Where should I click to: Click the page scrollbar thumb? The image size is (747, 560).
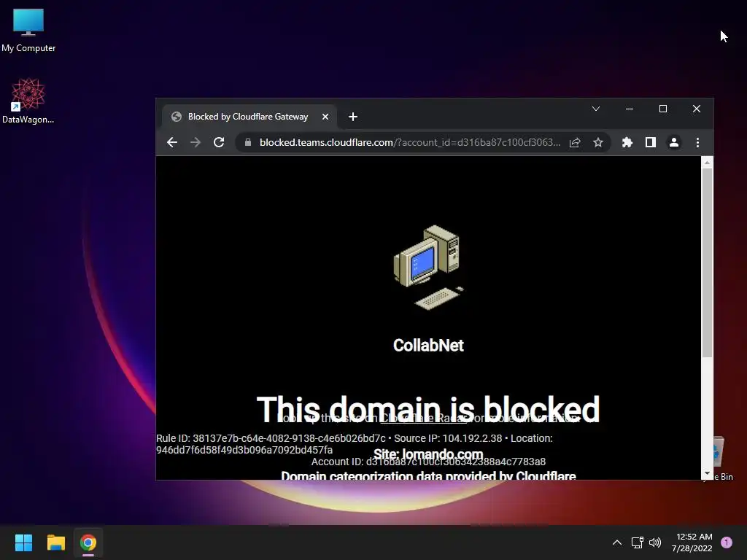coord(707,262)
